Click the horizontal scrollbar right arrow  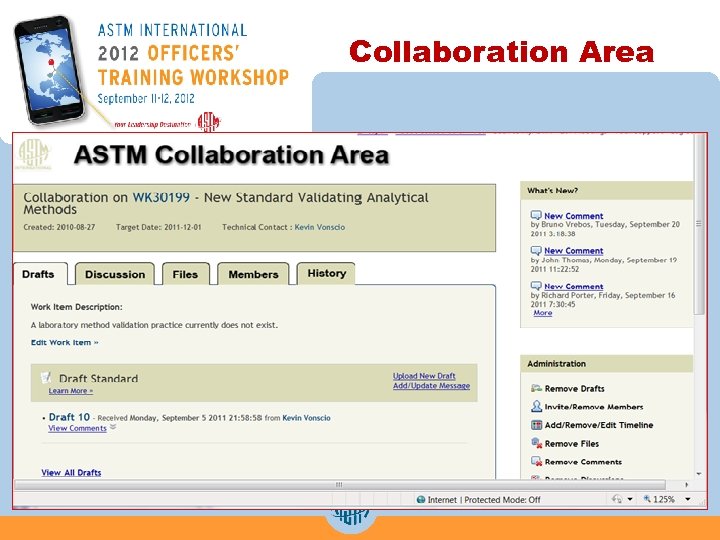[x=686, y=484]
